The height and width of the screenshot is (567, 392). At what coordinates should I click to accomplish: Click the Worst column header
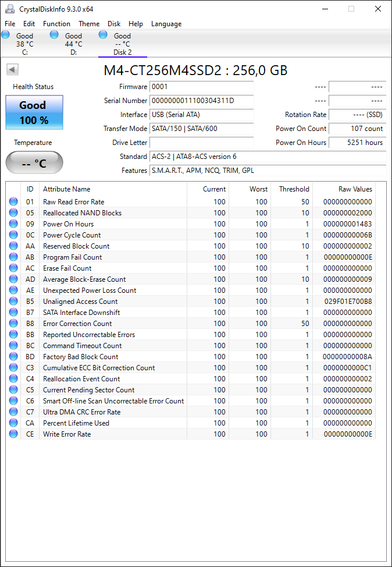coord(250,189)
